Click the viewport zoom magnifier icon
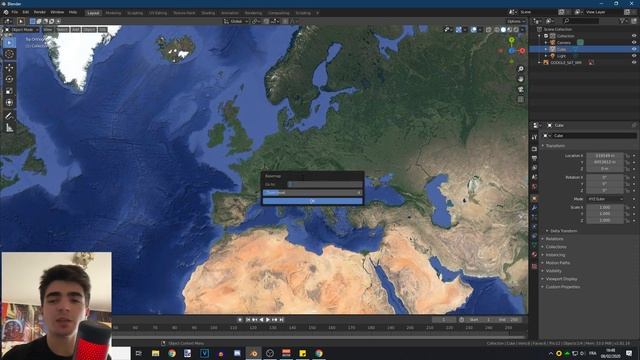640x360 pixels. tap(521, 69)
